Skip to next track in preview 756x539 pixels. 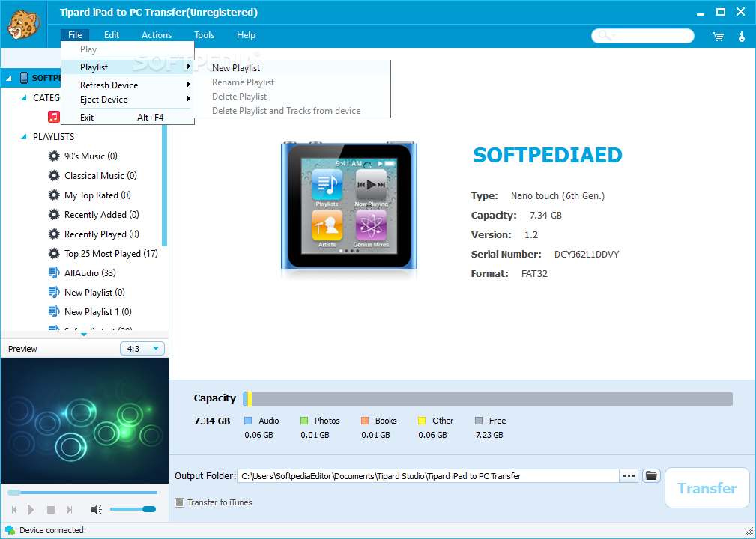pos(70,509)
